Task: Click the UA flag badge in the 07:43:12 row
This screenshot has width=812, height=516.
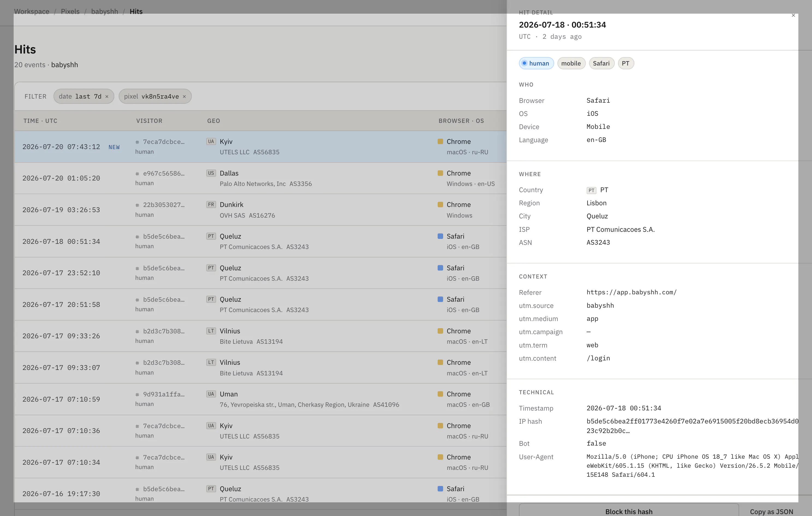Action: (x=211, y=141)
